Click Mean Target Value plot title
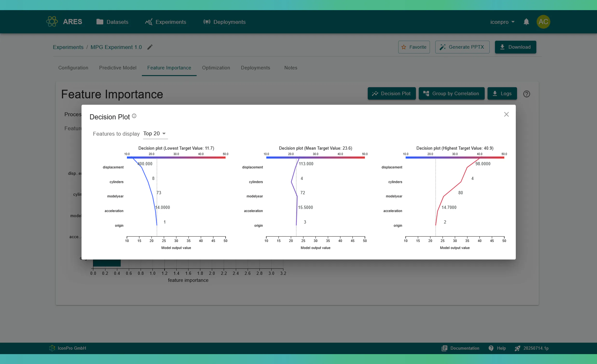This screenshot has height=364, width=597. pos(316,148)
